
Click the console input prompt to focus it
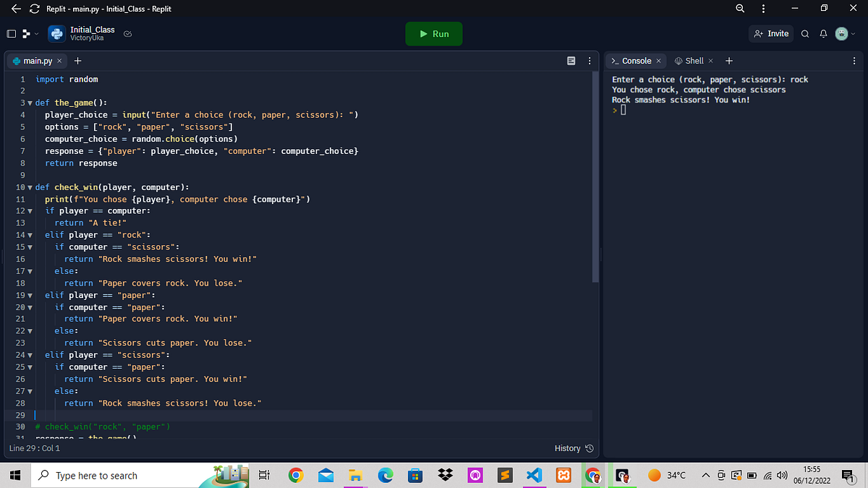(x=623, y=109)
